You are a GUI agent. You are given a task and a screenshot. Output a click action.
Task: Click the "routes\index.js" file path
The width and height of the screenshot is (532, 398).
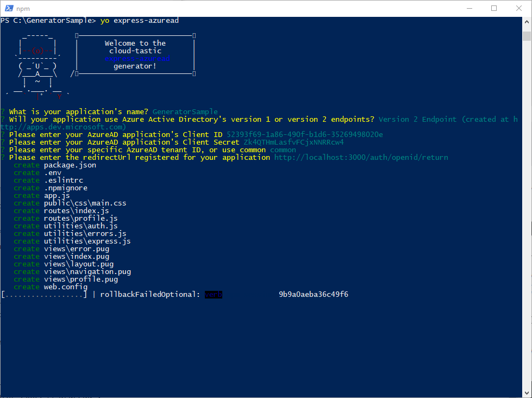[x=76, y=211]
